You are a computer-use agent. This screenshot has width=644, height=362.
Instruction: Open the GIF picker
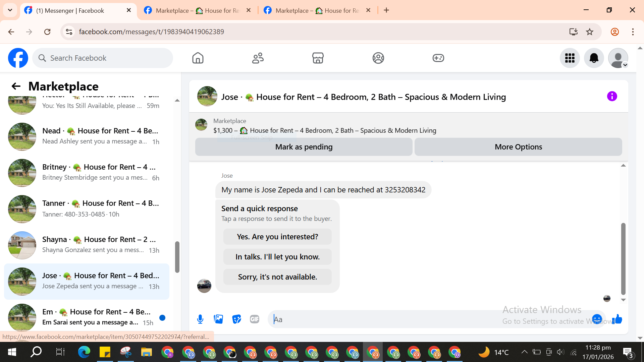click(x=255, y=319)
